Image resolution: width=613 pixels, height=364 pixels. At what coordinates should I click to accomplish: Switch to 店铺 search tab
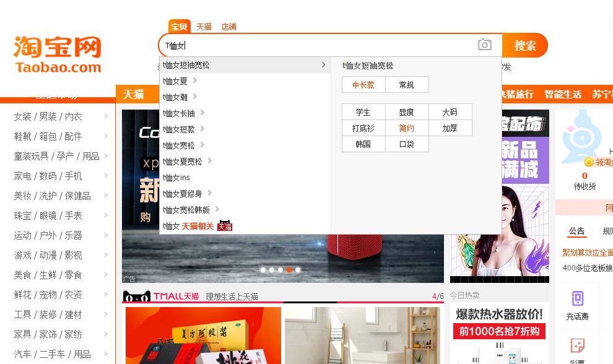pos(228,27)
